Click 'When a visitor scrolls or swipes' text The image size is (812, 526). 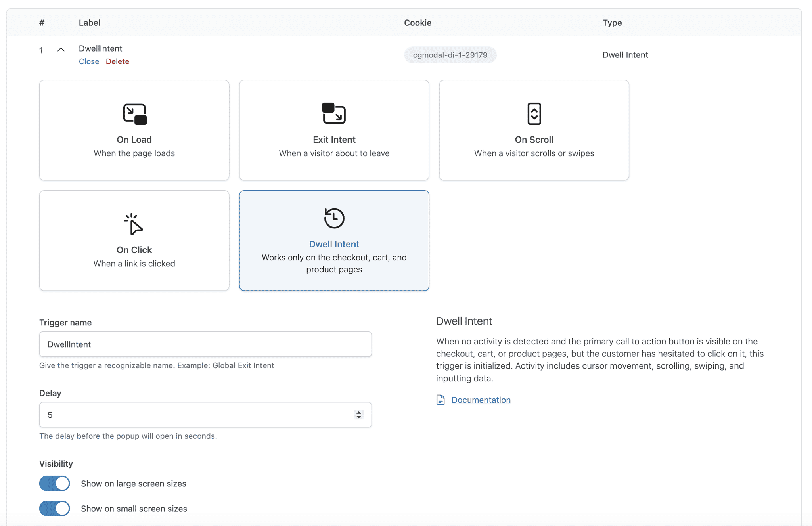(534, 153)
